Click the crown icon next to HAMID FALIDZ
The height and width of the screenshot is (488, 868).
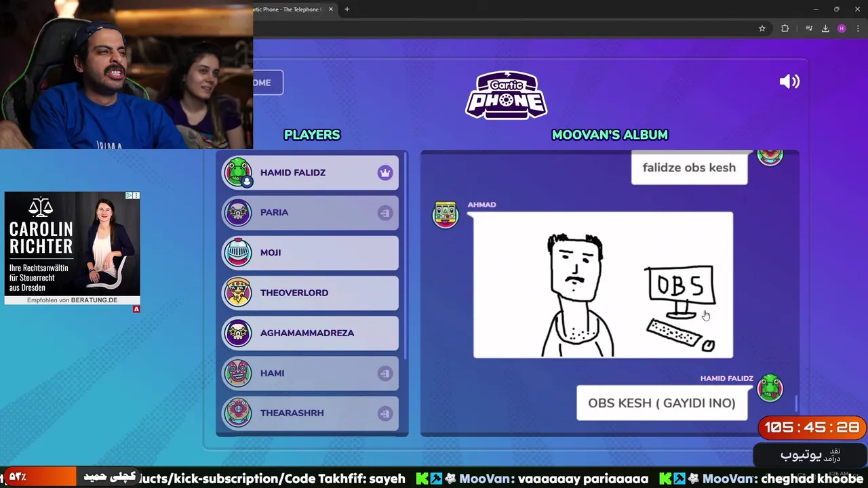coord(385,173)
